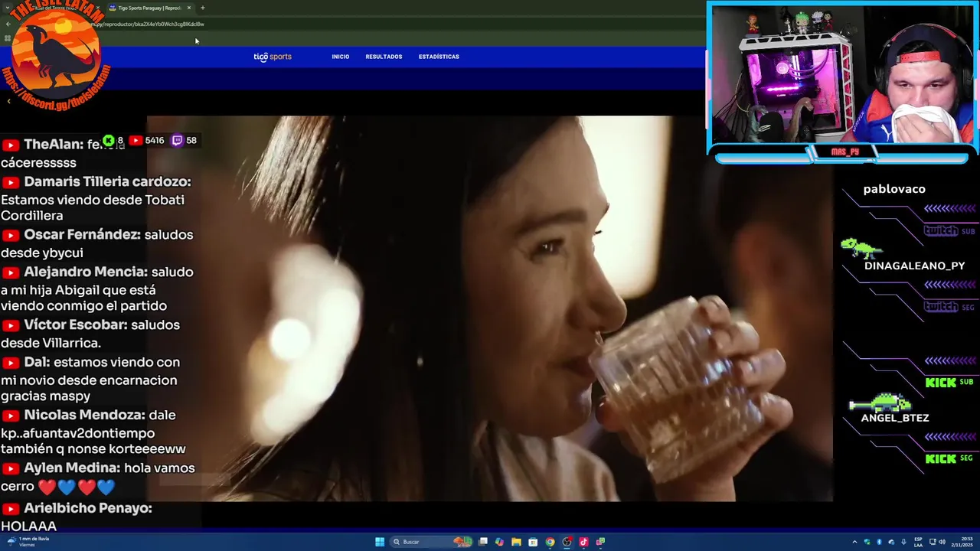Click Nicolas Mendoza chat message
Screen dimensions: 980x551
click(x=93, y=432)
